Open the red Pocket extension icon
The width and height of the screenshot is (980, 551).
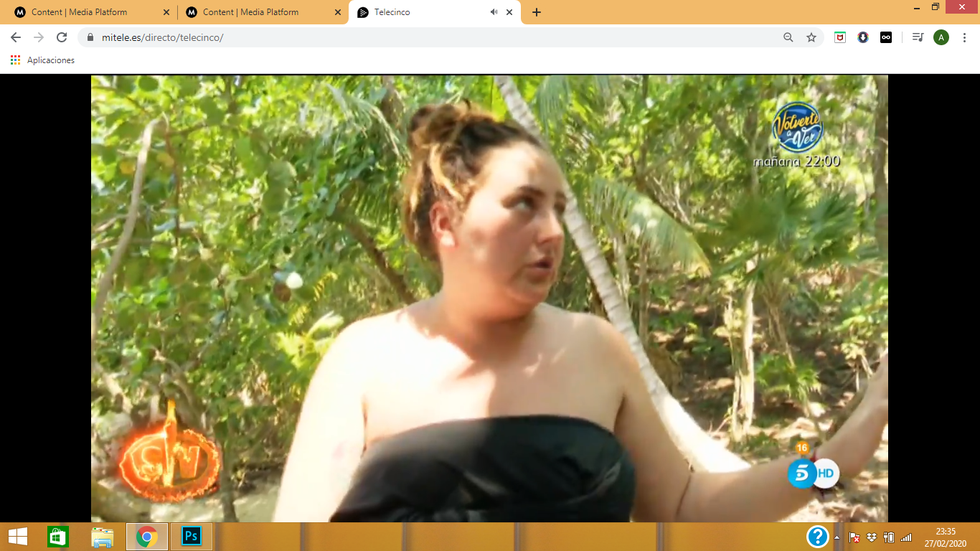pos(840,37)
